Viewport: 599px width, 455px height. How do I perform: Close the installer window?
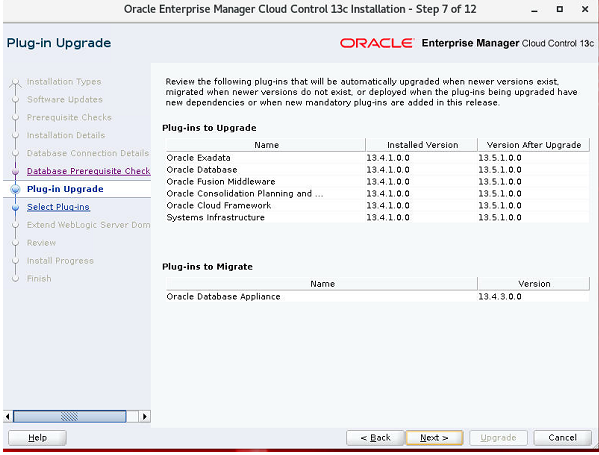[x=585, y=9]
